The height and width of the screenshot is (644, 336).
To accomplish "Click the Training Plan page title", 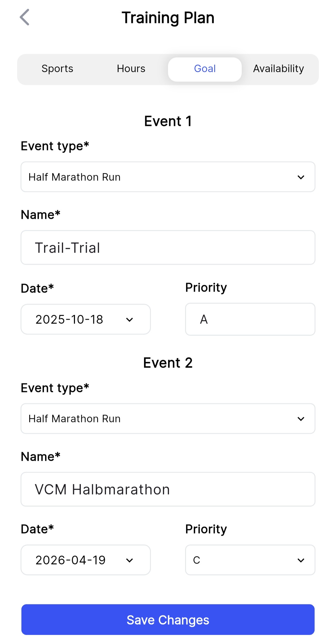I will click(168, 18).
